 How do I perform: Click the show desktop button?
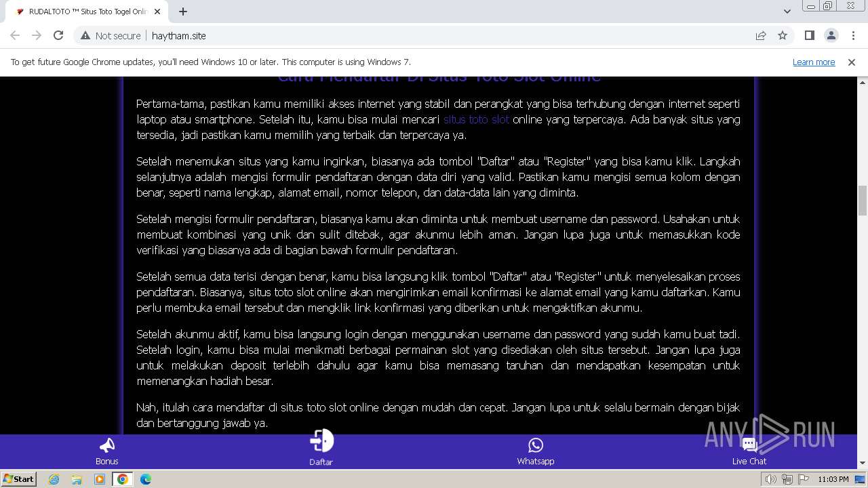tap(861, 479)
